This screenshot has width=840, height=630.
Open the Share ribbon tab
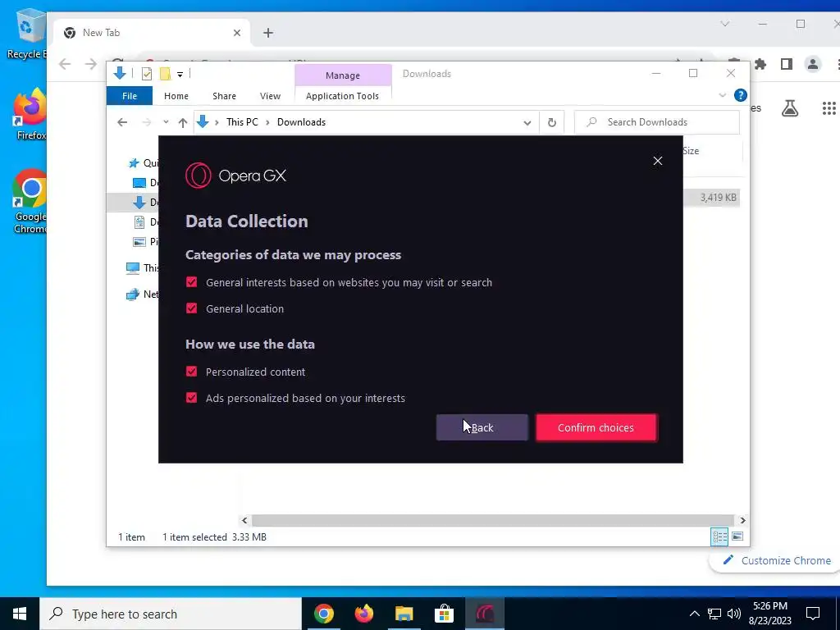click(224, 96)
